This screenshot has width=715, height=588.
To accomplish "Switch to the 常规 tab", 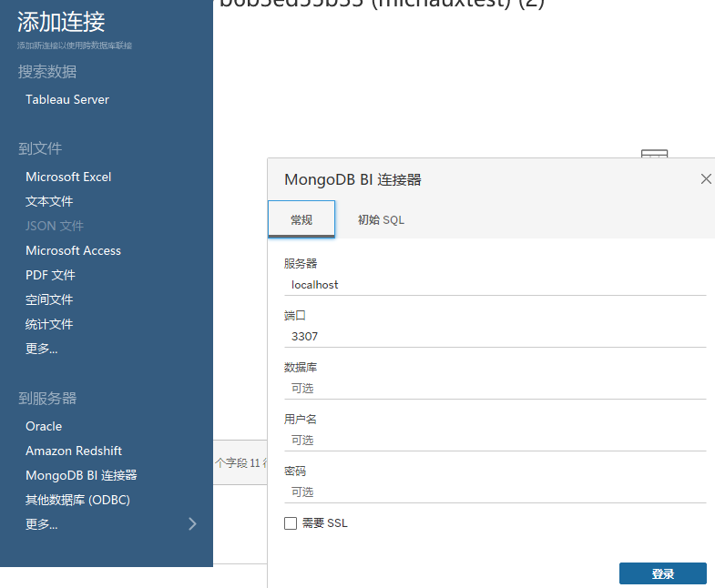I will tap(301, 219).
